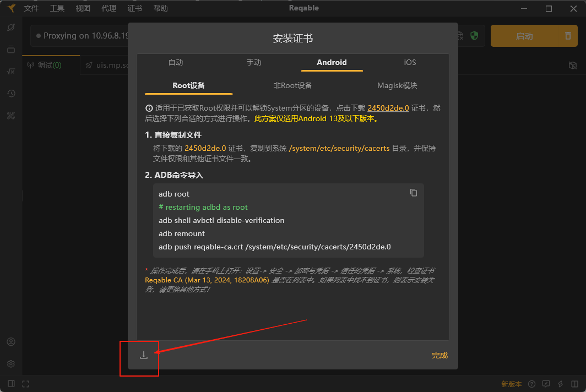Viewport: 586px width, 392px height.
Task: Click the lightning bolt icon in the status bar
Action: (x=560, y=384)
